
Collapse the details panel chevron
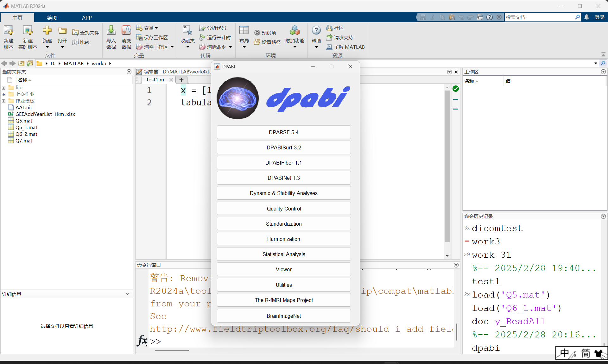tap(128, 294)
